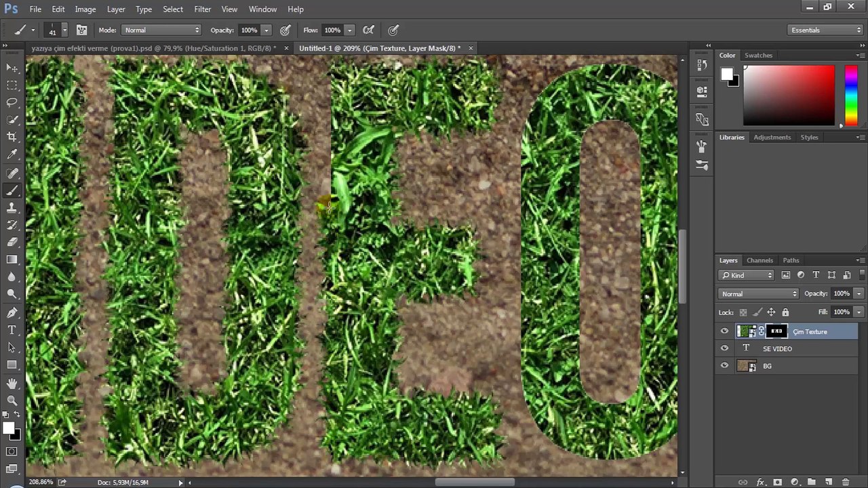Open the brush Mode dropdown
The image size is (868, 488).
click(x=161, y=30)
